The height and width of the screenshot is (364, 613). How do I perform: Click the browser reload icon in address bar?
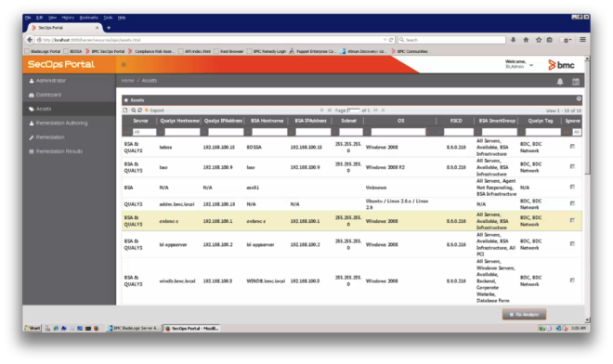tap(391, 40)
